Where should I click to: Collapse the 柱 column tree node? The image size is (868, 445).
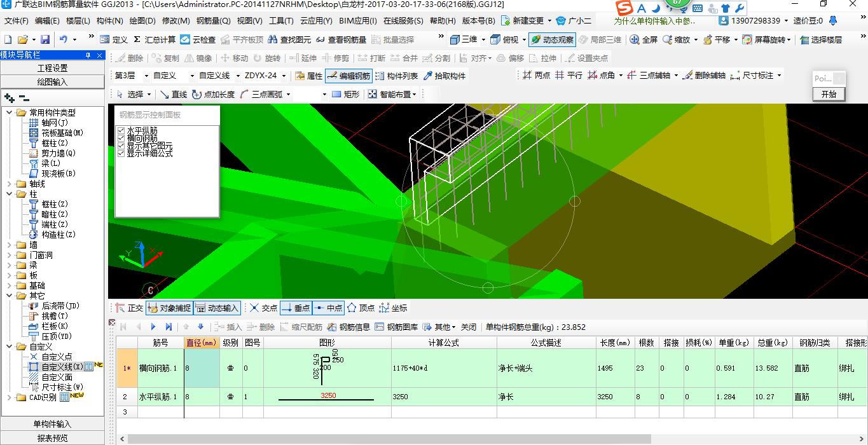click(x=9, y=194)
